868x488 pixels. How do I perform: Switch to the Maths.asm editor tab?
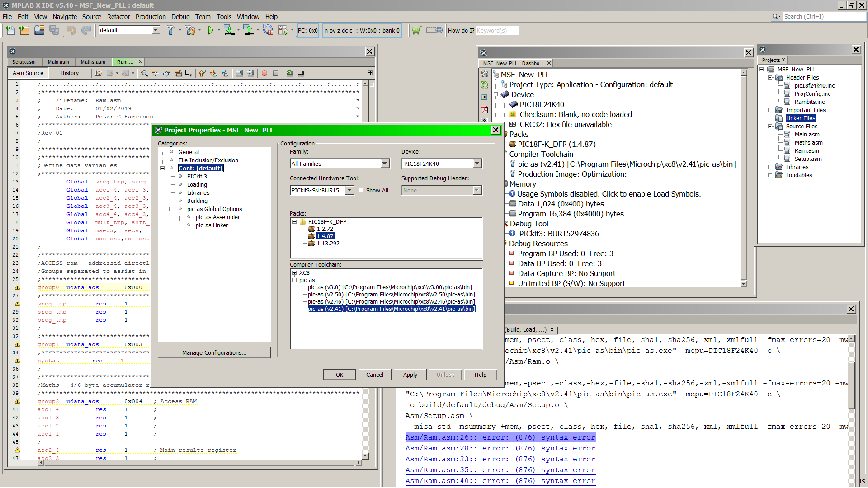tap(93, 62)
